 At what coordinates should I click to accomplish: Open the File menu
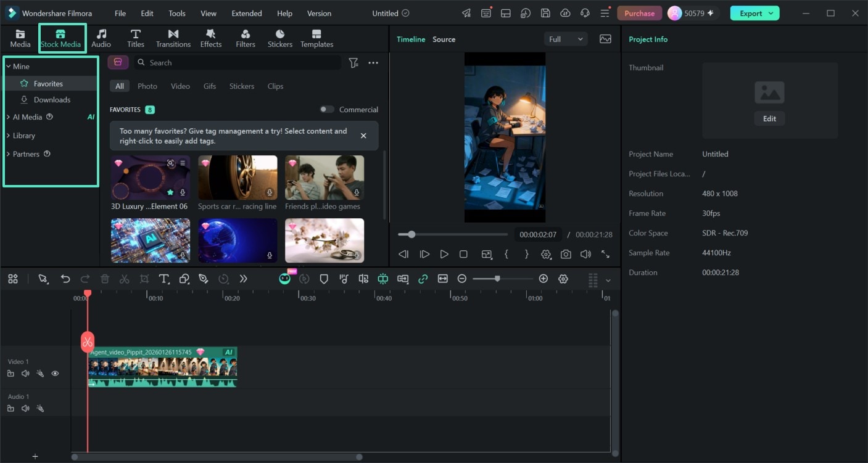click(120, 13)
